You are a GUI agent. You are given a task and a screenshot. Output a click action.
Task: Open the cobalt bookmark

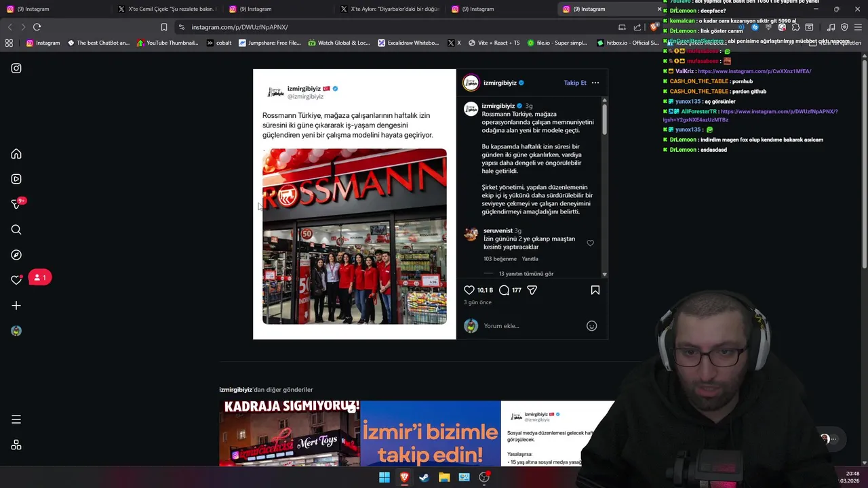[x=219, y=43]
